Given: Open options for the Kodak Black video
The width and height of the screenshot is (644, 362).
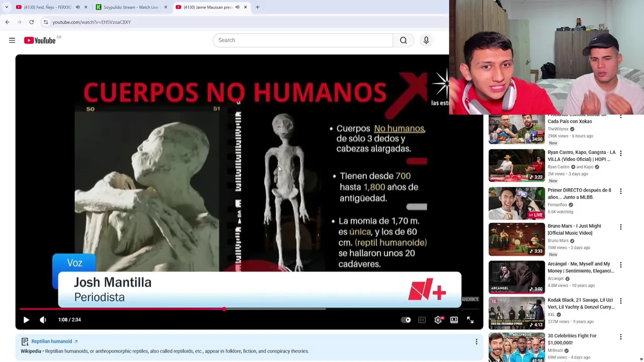Looking at the screenshot, I should (x=621, y=301).
